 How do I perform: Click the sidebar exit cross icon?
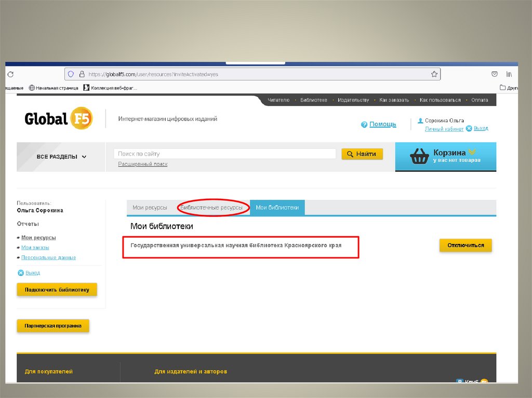coord(21,272)
